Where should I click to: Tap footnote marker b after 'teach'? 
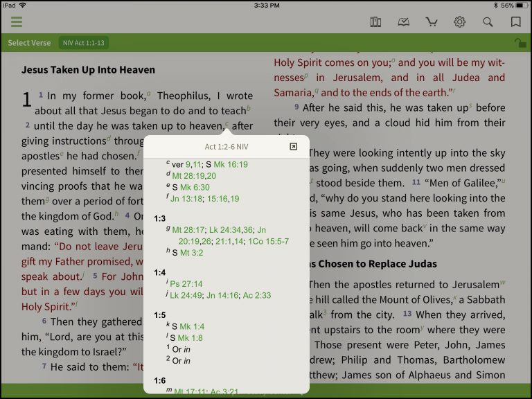pyautogui.click(x=249, y=108)
